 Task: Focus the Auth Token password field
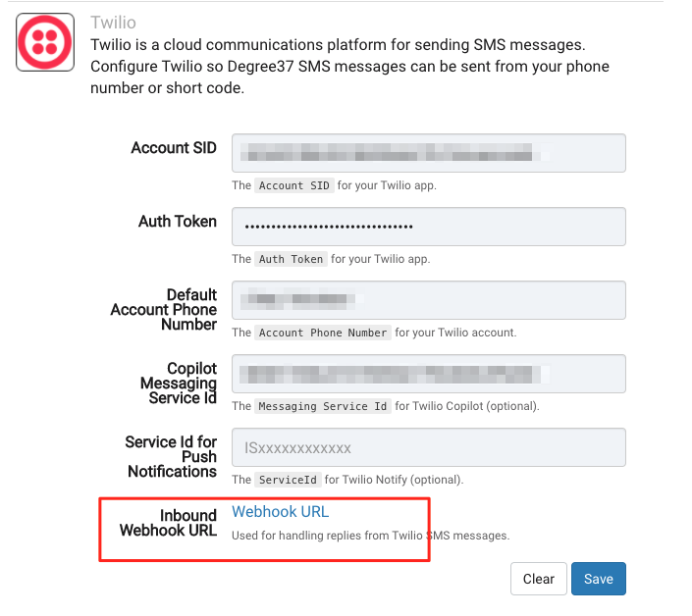coord(429,227)
